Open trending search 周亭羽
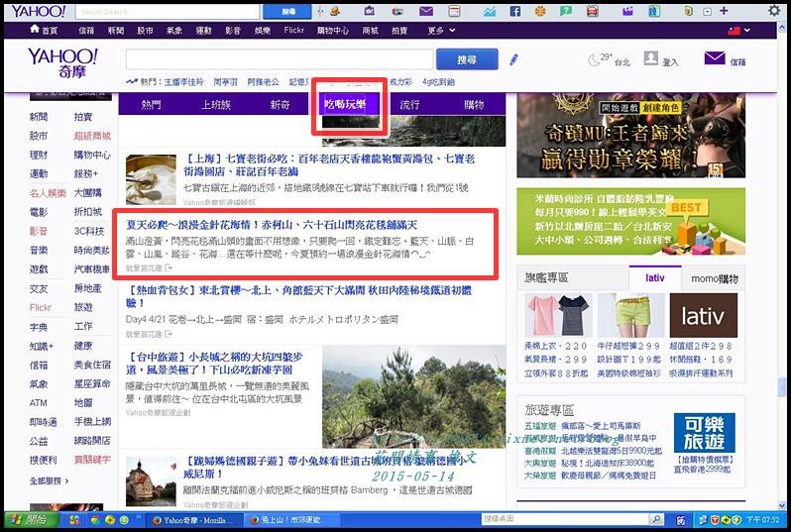791x532 pixels. pyautogui.click(x=225, y=81)
